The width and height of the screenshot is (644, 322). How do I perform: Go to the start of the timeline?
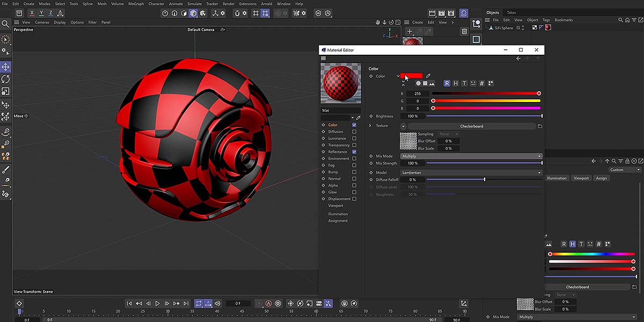[129, 303]
